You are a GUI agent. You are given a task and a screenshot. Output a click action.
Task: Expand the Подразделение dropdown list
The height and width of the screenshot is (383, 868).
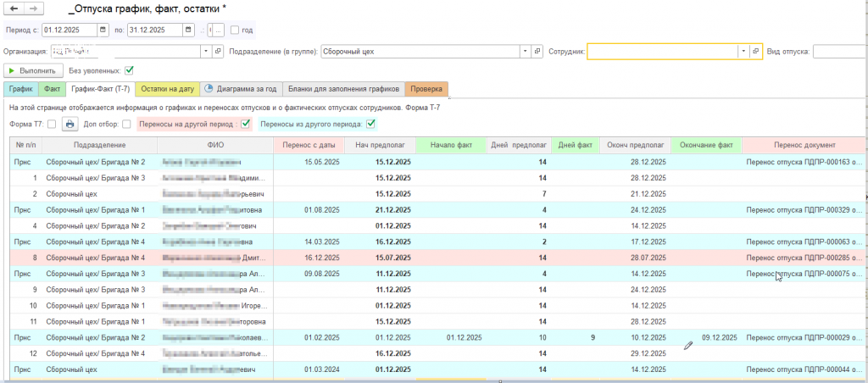click(x=525, y=51)
